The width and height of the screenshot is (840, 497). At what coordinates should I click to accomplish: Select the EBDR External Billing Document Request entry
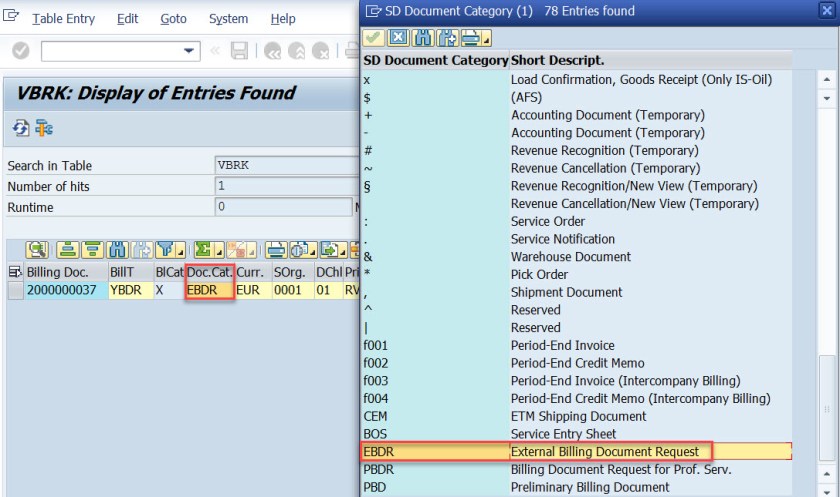[576, 451]
